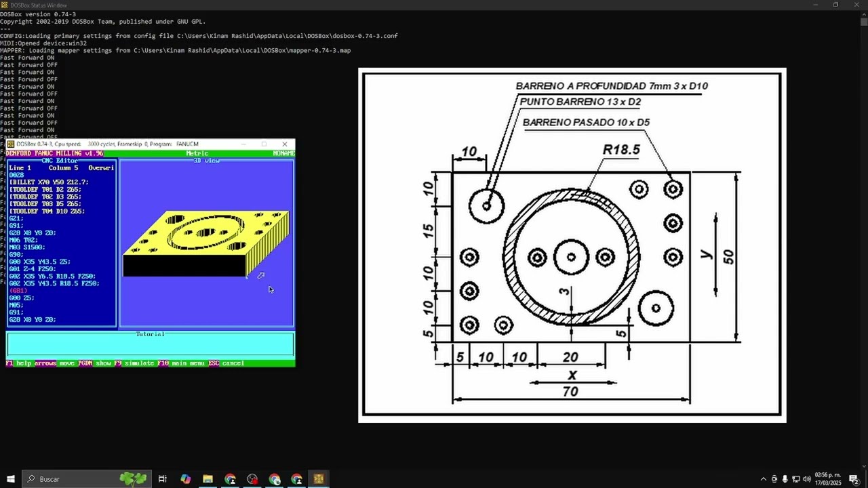Click the yellow 3D billet model
Screen dimensions: 868x488
(207, 243)
